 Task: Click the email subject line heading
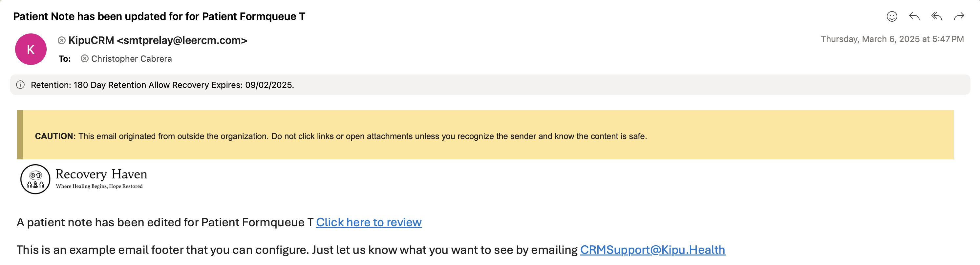pyautogui.click(x=159, y=16)
